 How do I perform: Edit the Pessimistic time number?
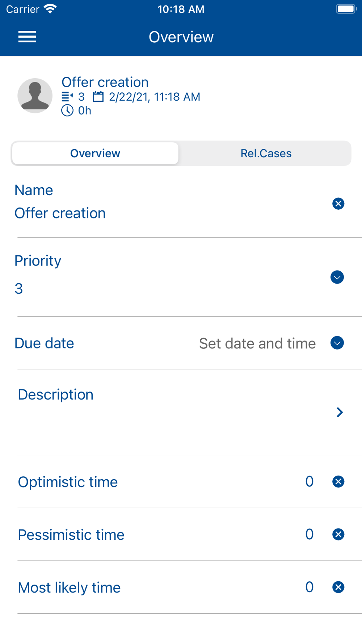click(309, 534)
